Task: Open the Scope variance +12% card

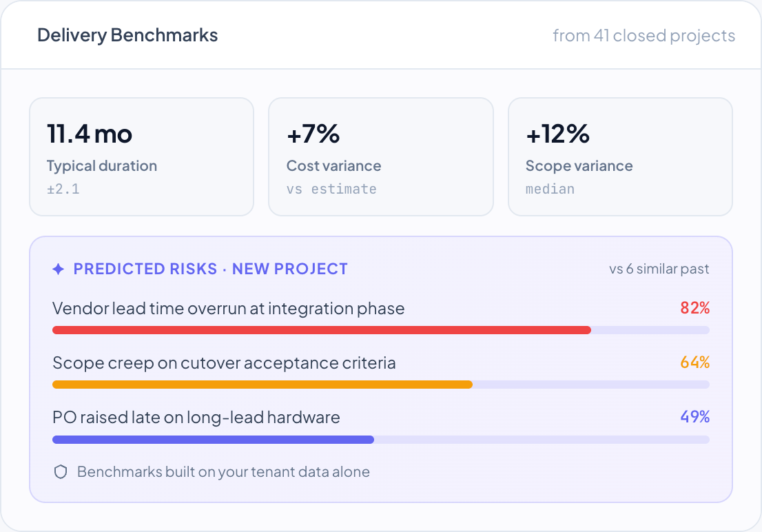Action: pyautogui.click(x=620, y=156)
